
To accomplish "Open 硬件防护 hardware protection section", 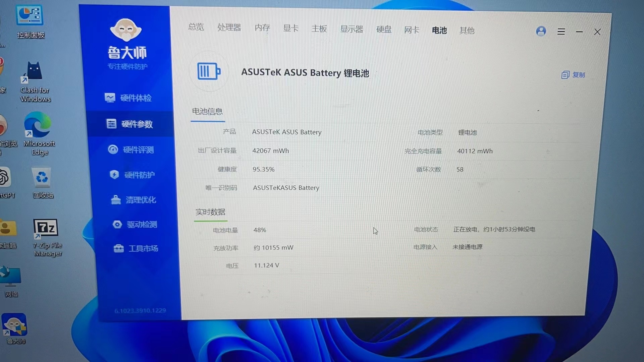I will point(132,175).
